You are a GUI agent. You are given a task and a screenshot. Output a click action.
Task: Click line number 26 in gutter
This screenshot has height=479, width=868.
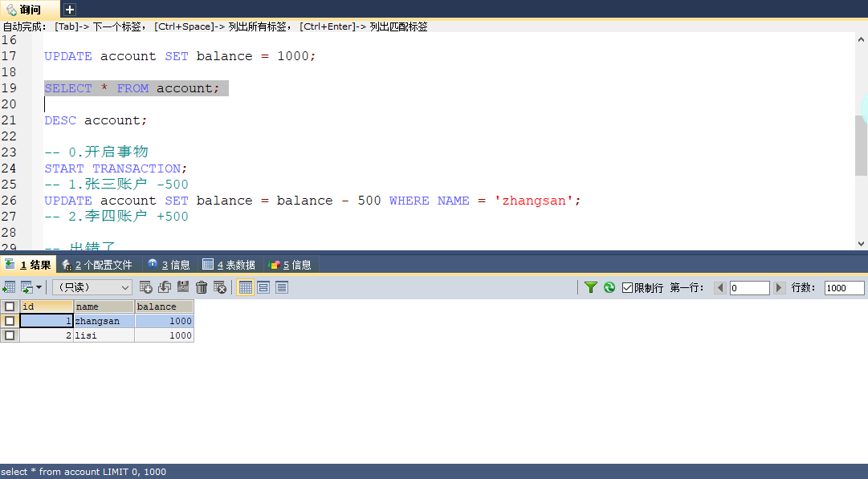tap(9, 201)
